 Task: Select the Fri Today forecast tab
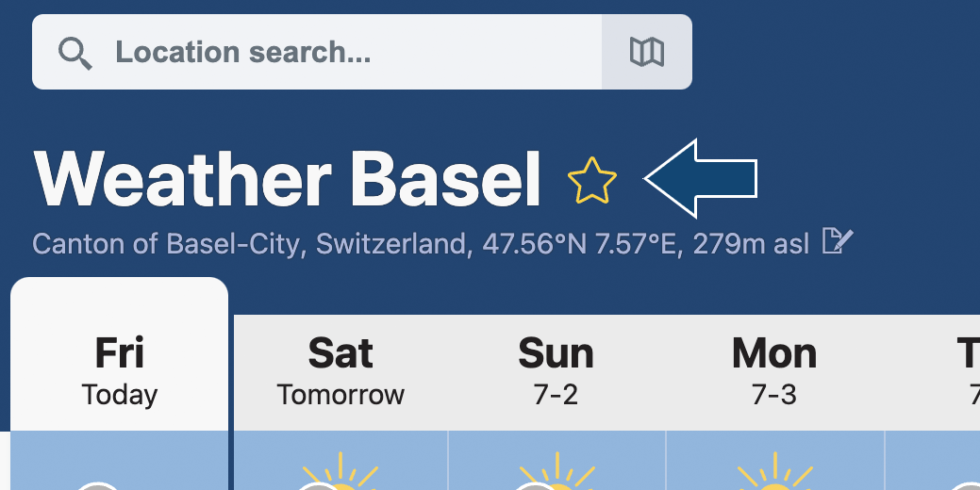(120, 369)
